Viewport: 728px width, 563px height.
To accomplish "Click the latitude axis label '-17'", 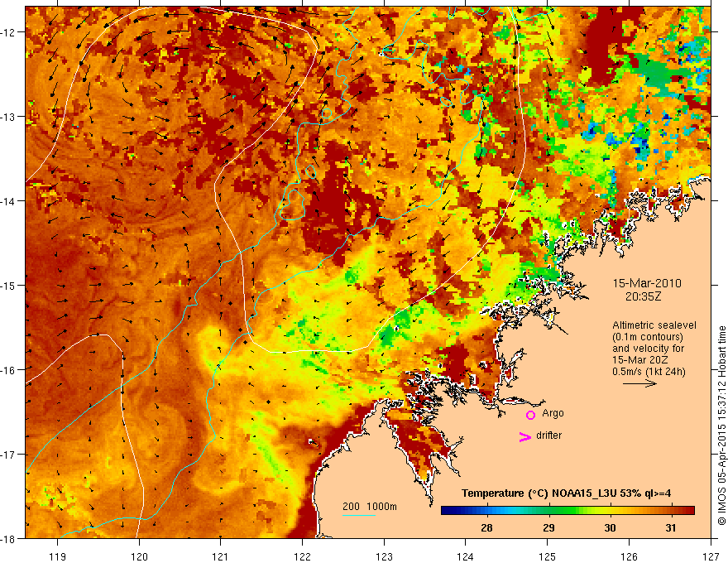I will (x=9, y=455).
